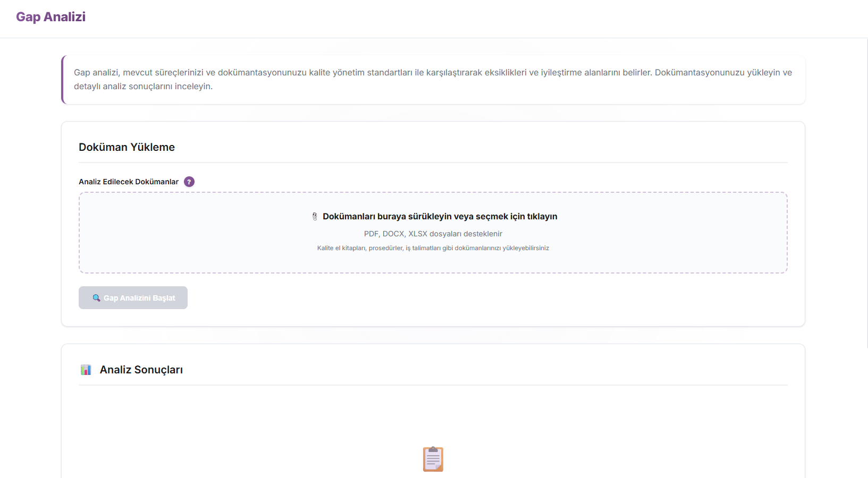Select the "Analiz Sonuçları" section heading
868x478 pixels.
(x=141, y=370)
